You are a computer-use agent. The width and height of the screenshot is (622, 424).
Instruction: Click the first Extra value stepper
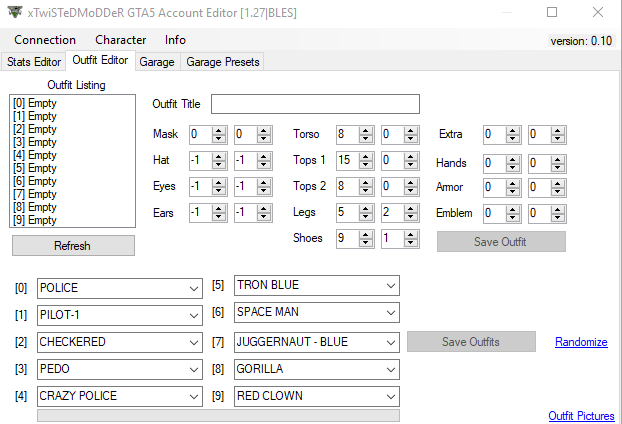[x=502, y=135]
